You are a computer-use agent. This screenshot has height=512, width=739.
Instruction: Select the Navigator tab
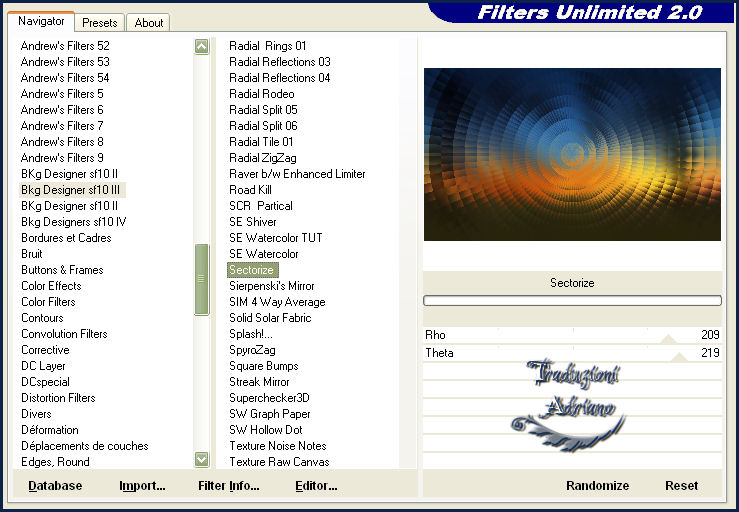click(41, 21)
